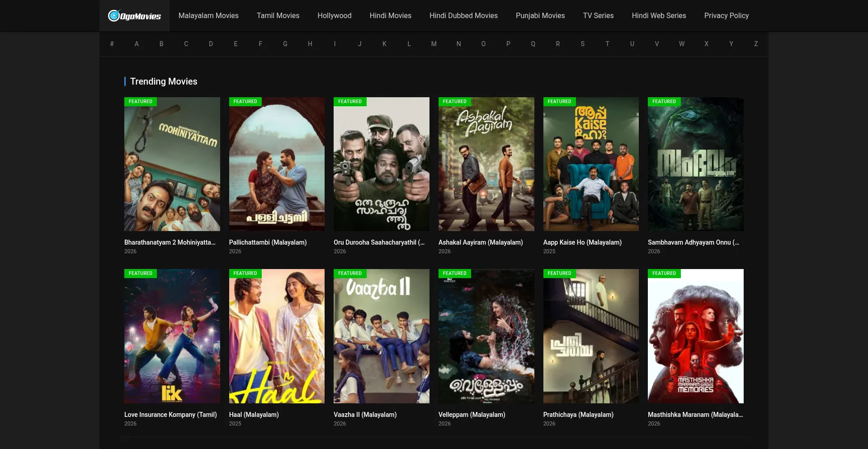Open the Velleppam movie poster

click(486, 336)
